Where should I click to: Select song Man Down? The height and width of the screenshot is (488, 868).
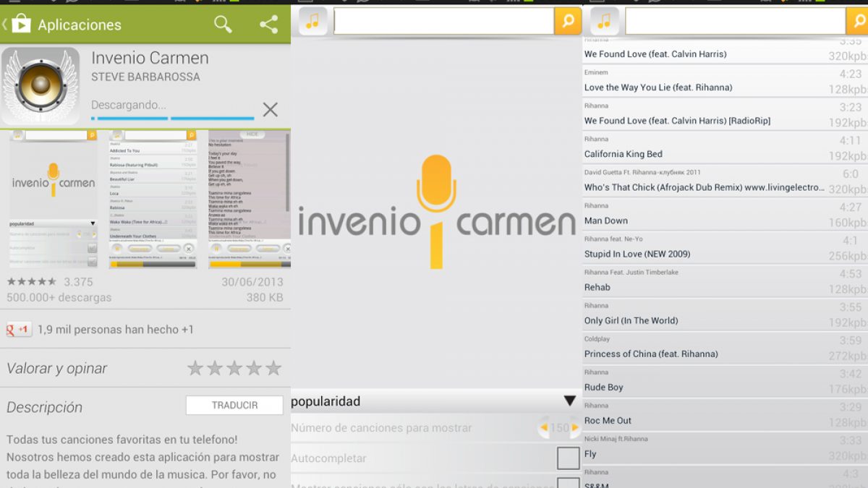click(x=725, y=213)
